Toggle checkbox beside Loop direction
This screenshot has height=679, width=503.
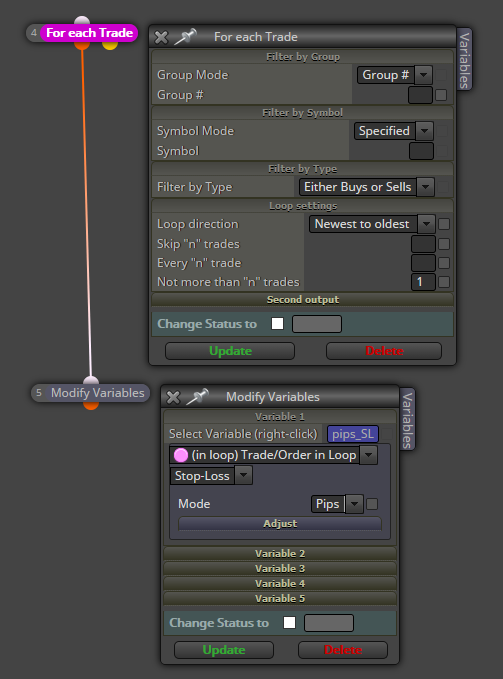[444, 224]
